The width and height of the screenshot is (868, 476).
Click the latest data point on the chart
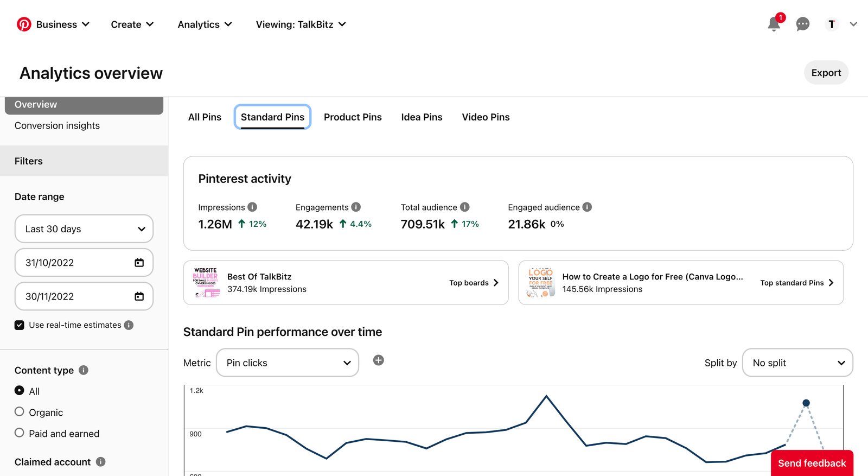pos(806,403)
